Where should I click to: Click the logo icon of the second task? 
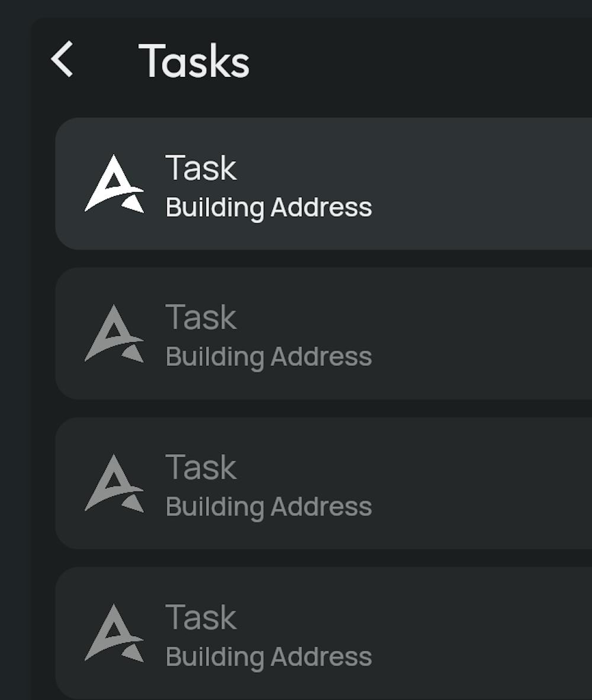(x=114, y=333)
